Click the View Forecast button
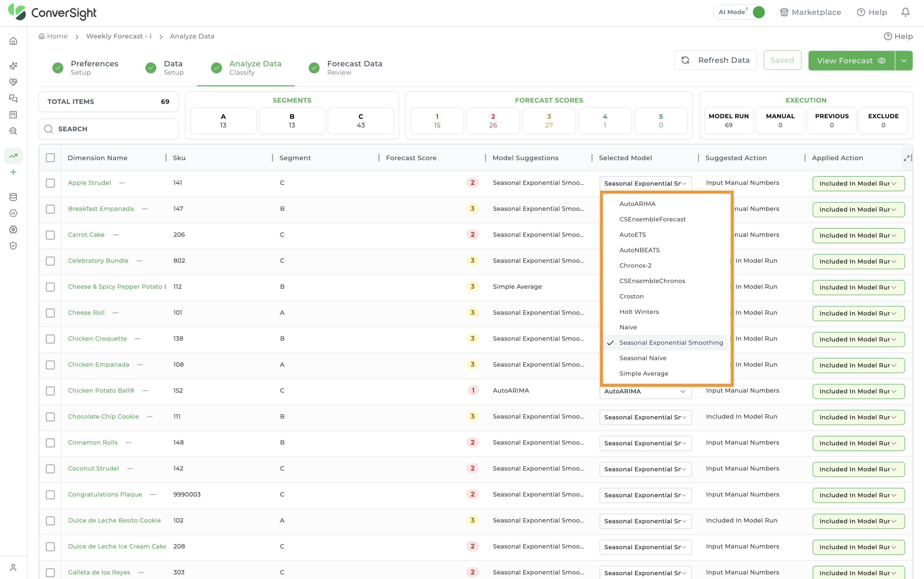 851,61
